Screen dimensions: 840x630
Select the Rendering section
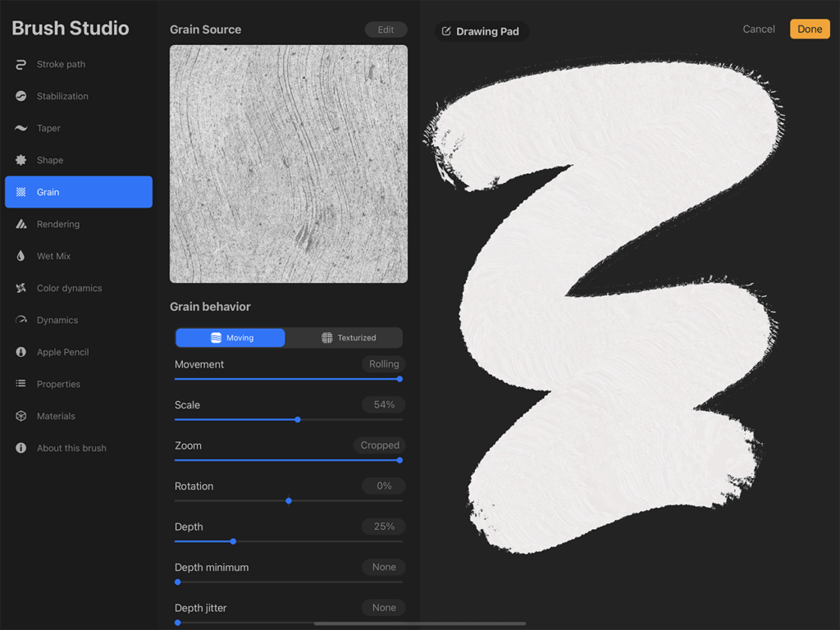pos(79,224)
